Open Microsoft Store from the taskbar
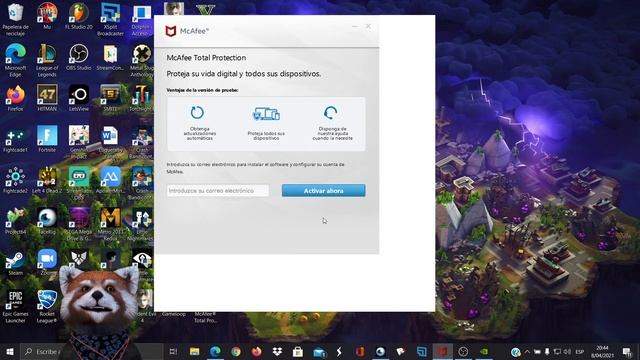The width and height of the screenshot is (640, 360). [298, 351]
